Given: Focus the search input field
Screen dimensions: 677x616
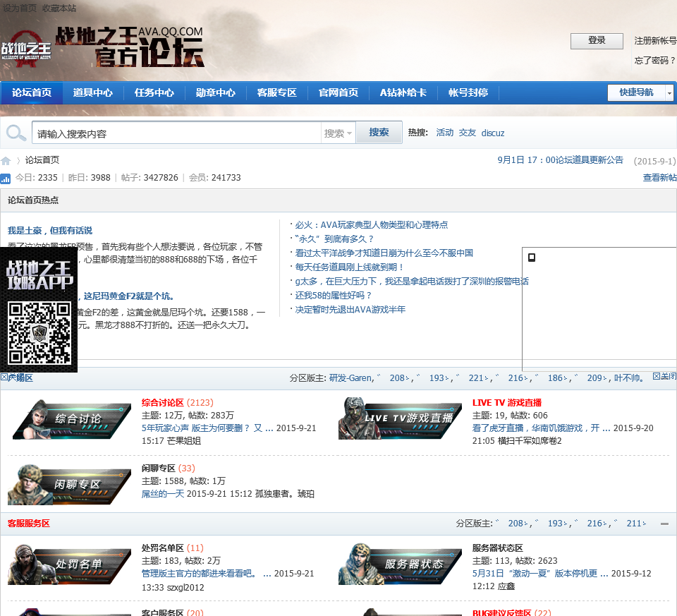Looking at the screenshot, I should [x=176, y=133].
